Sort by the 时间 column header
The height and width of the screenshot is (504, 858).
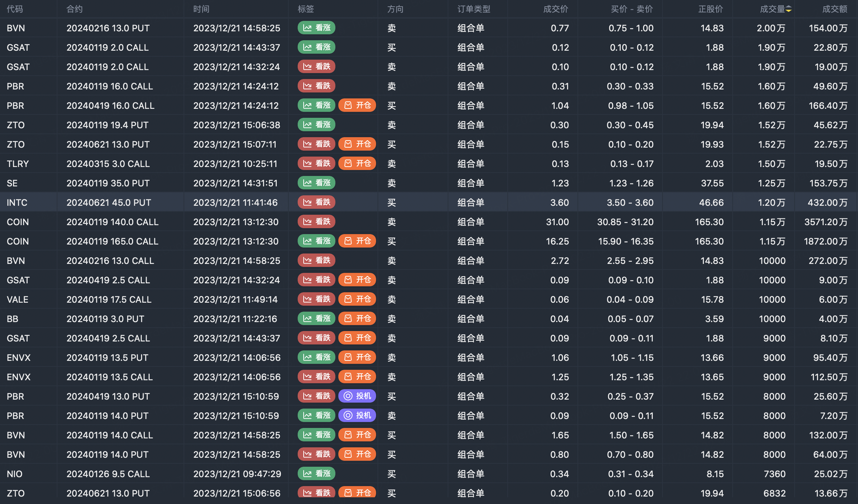201,9
